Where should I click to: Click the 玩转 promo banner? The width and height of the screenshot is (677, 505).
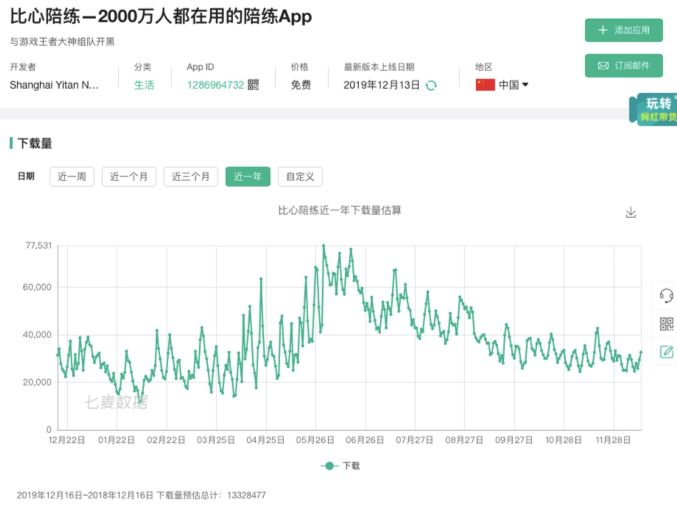[654, 110]
